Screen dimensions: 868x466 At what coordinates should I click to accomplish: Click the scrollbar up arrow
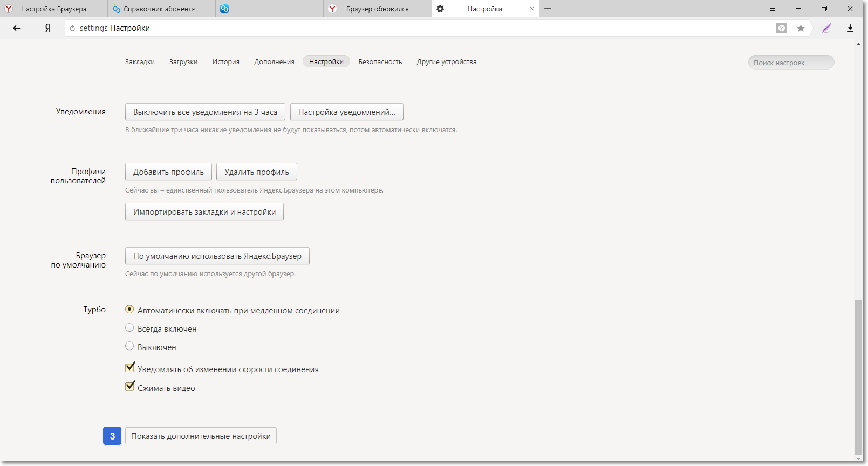tap(858, 44)
